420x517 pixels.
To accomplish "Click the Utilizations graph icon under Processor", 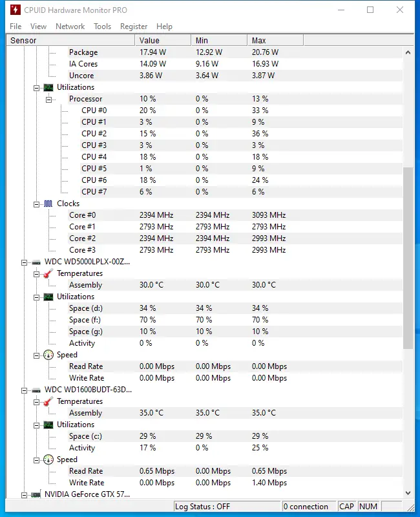I will [x=48, y=87].
